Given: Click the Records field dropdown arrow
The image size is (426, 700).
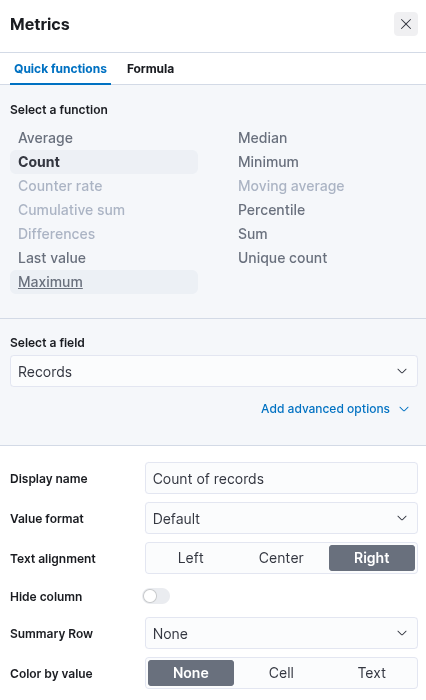Looking at the screenshot, I should pos(402,371).
